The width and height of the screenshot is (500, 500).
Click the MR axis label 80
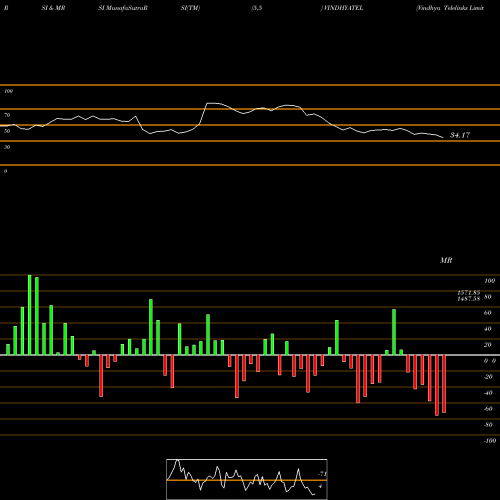(488, 297)
